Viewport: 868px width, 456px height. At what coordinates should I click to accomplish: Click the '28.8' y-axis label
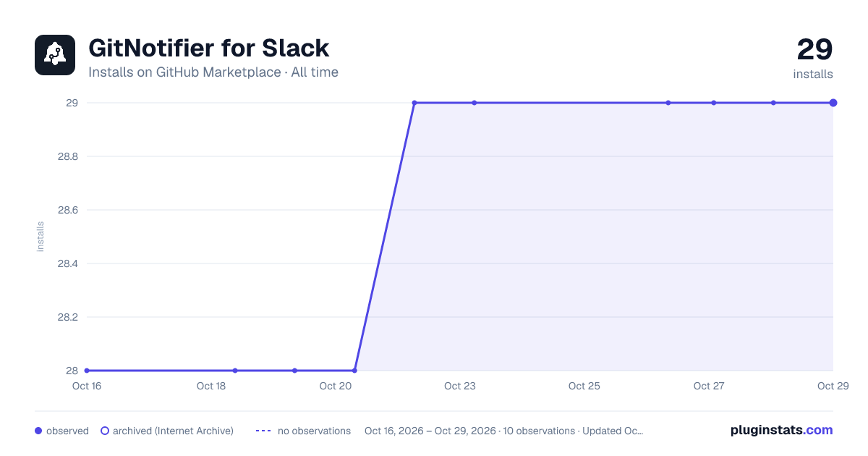[x=68, y=156]
